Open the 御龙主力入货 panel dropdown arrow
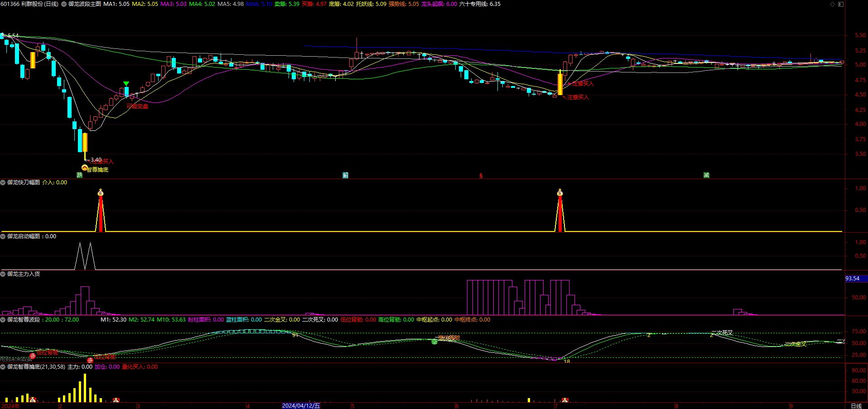Viewport: 868px width, 409px height. pos(3,274)
